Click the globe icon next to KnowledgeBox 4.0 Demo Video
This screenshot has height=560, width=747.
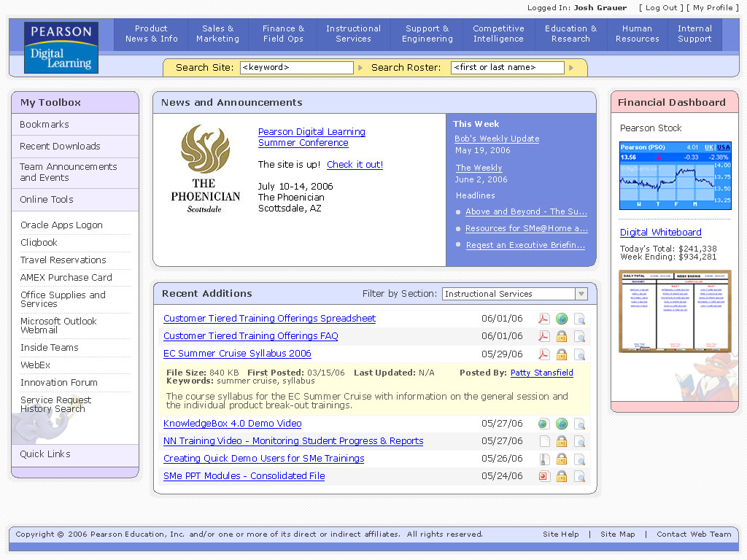[x=561, y=424]
